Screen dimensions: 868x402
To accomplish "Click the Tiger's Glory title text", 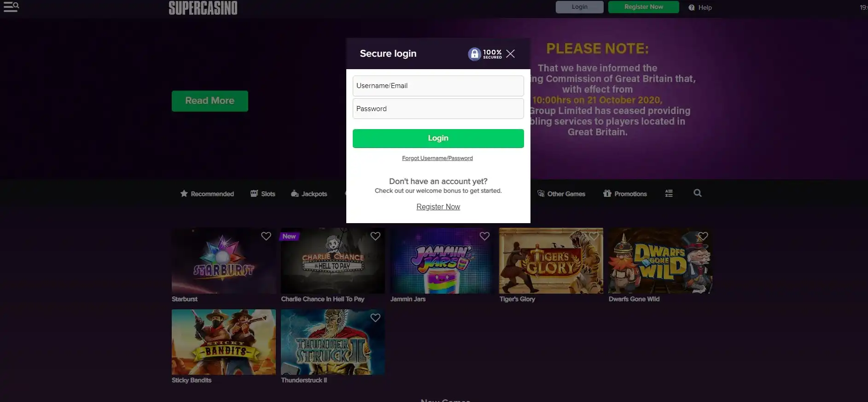I will click(x=517, y=299).
